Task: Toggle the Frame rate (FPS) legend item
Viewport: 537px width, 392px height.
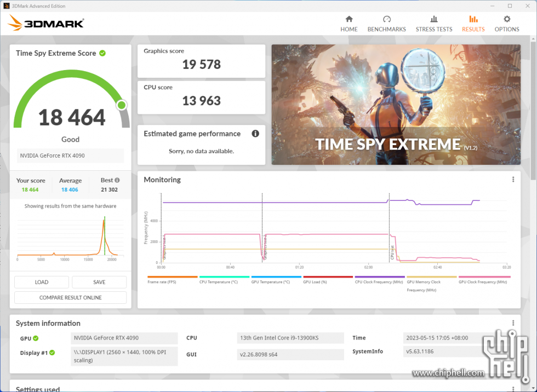Action: (172, 280)
